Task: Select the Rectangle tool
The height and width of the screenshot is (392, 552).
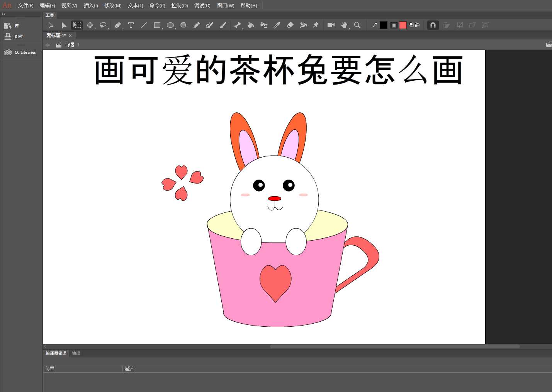Action: pos(157,25)
